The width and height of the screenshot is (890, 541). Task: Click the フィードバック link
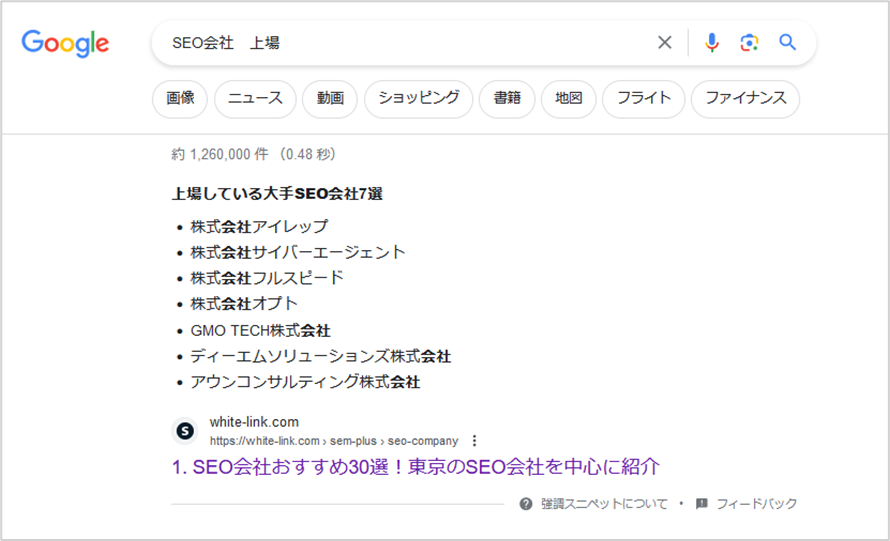pyautogui.click(x=757, y=504)
